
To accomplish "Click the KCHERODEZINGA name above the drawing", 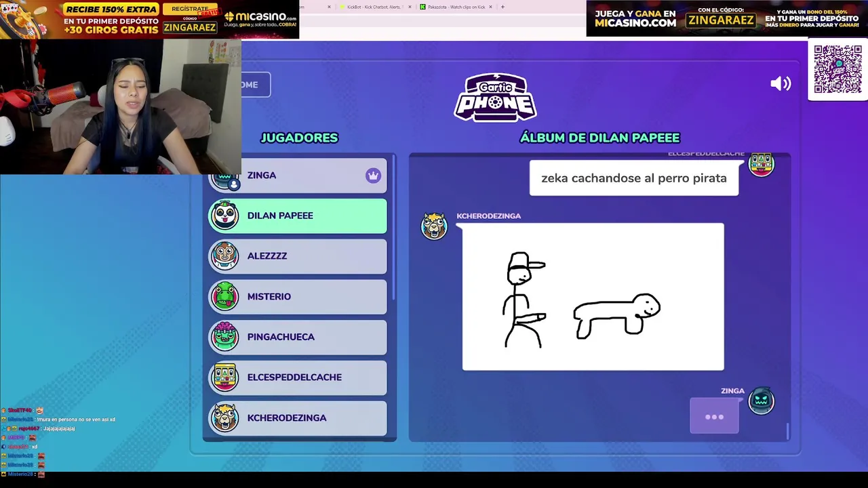I will 488,216.
